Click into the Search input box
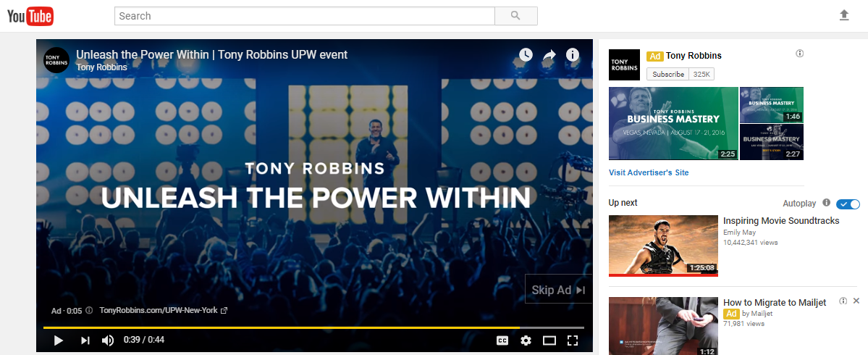 tap(305, 16)
